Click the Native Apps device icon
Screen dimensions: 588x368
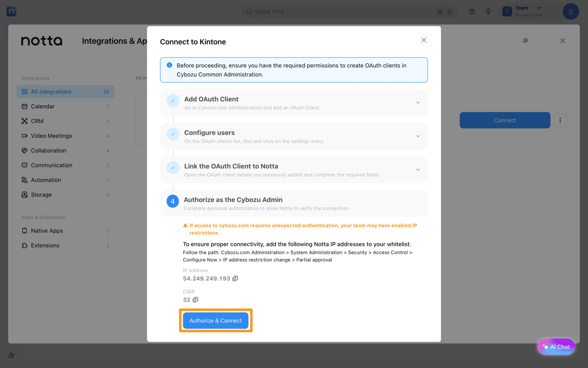point(25,231)
